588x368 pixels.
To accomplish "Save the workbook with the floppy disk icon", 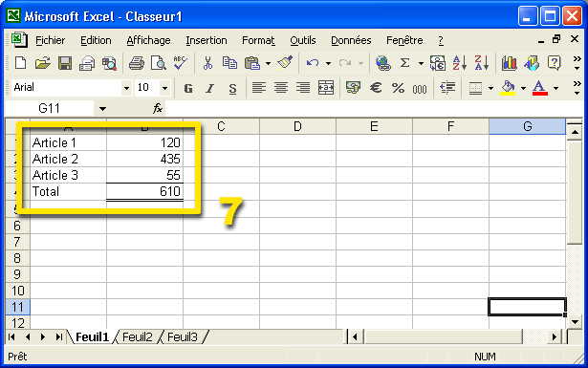I will click(x=65, y=63).
